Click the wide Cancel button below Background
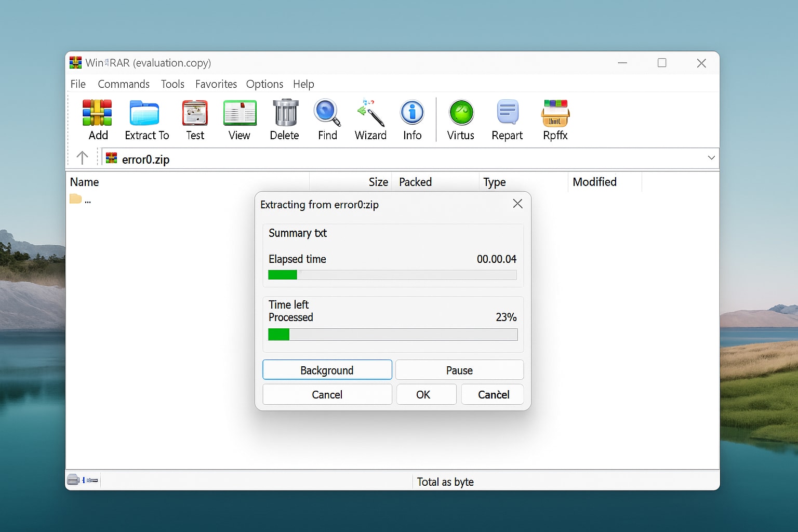Image resolution: width=798 pixels, height=532 pixels. [x=327, y=394]
